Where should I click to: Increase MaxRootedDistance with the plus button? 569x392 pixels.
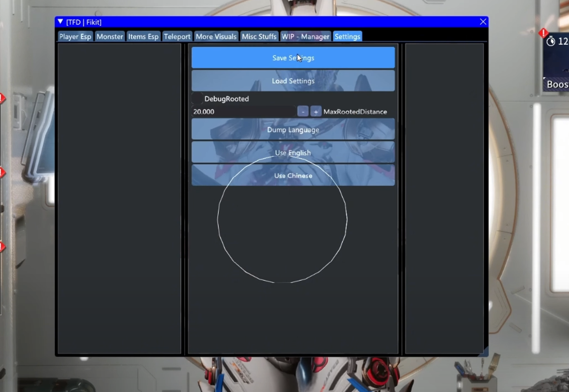click(x=316, y=112)
